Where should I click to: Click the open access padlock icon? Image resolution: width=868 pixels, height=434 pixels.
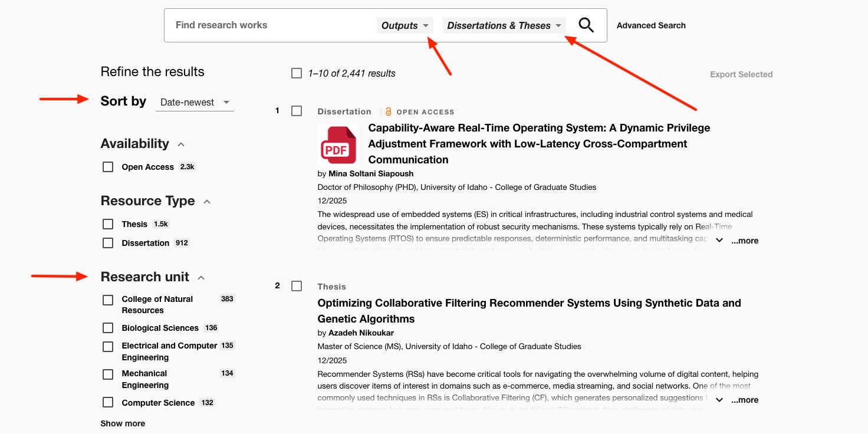pos(388,111)
